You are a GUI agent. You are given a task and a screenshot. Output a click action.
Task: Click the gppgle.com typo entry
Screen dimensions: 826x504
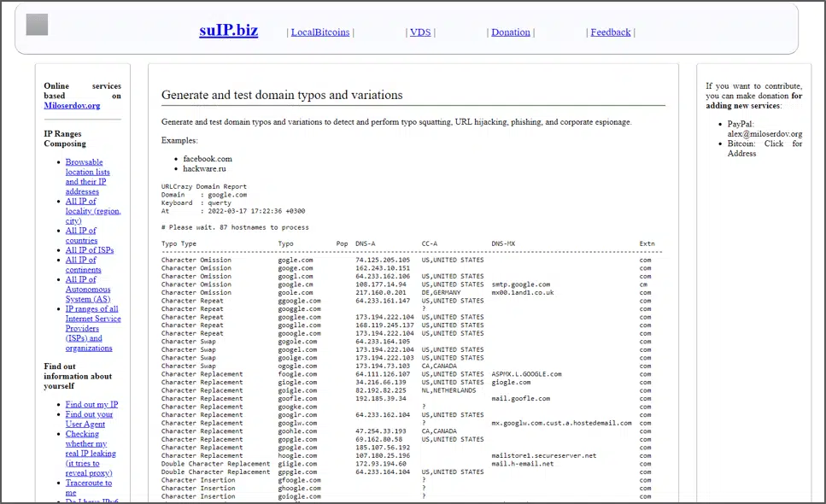(x=297, y=472)
